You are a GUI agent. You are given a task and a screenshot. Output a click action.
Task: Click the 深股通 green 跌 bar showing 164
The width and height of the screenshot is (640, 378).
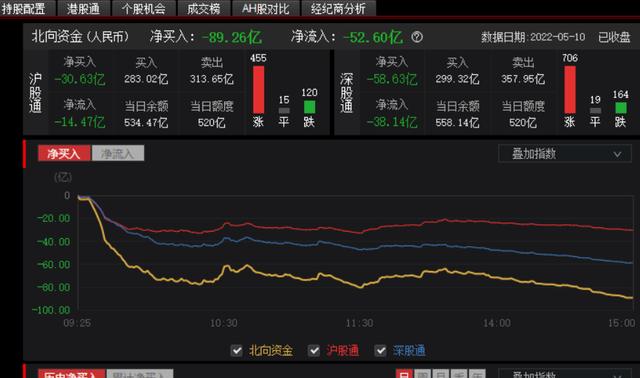621,108
